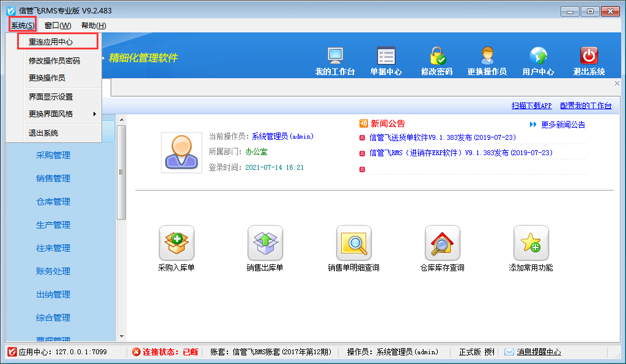The image size is (626, 364).
Task: Open 采购入库单 shortcut icon
Action: 176,243
